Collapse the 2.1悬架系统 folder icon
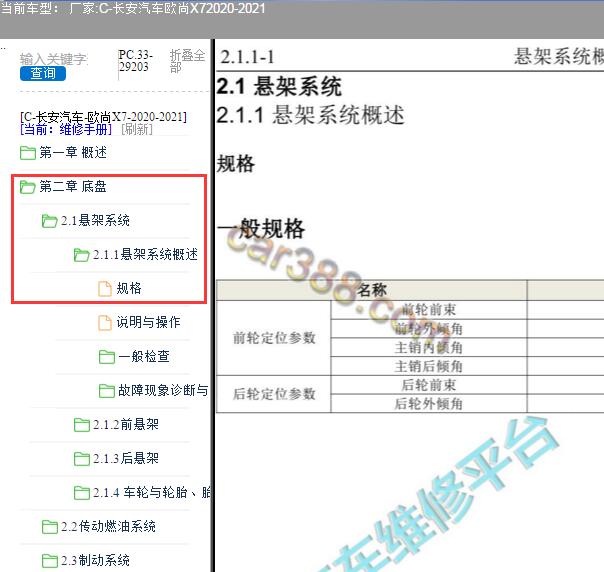 point(49,221)
